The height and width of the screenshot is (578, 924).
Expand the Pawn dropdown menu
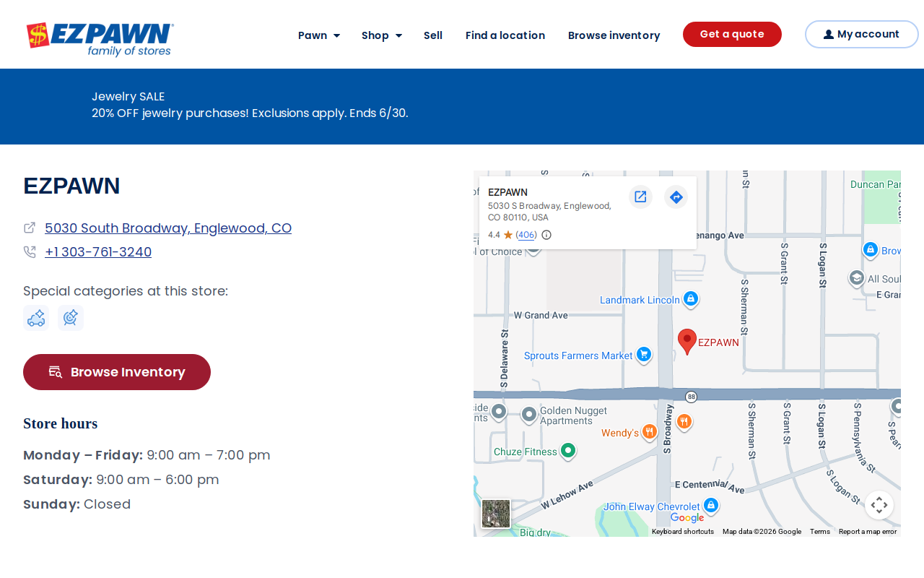point(319,35)
